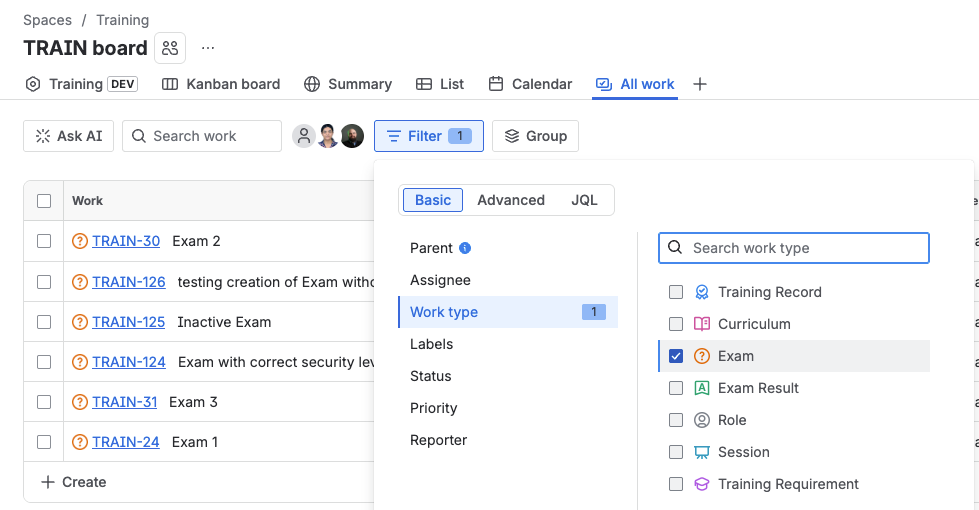Click the Training Requirement graduation cap icon
Viewport: 979px width, 510px height.
click(x=702, y=484)
